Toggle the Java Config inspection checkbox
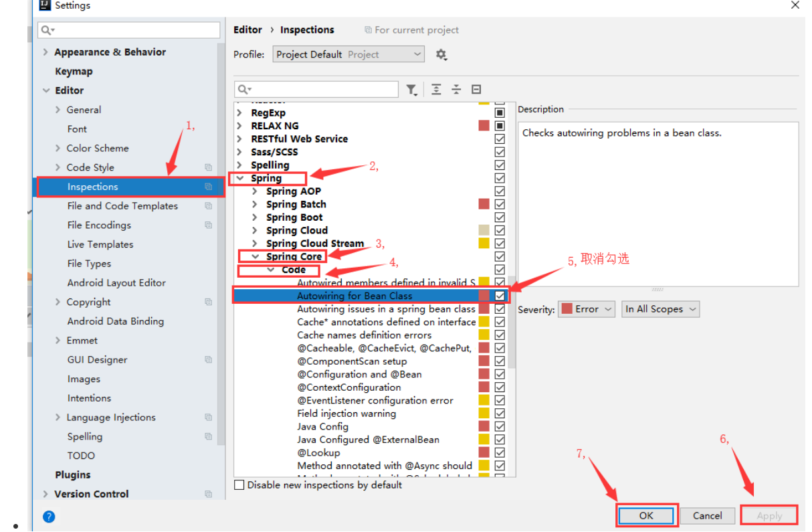 pos(500,426)
